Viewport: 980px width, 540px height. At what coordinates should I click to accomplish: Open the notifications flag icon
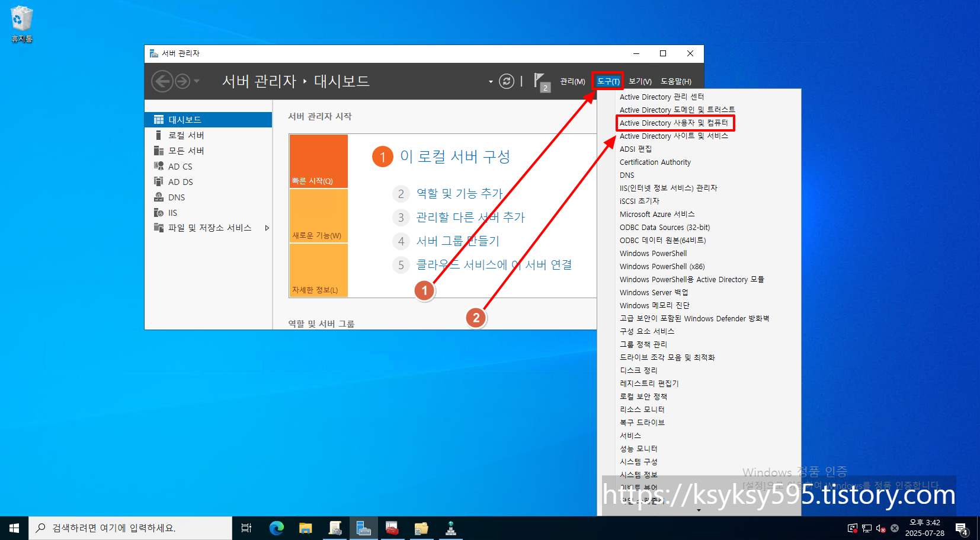[x=541, y=82]
